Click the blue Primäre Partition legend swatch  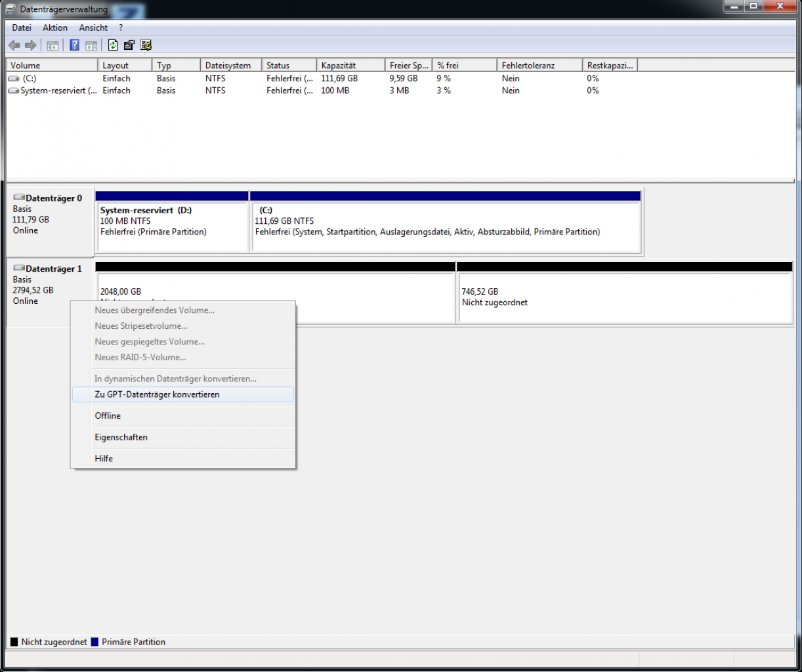tap(95, 642)
